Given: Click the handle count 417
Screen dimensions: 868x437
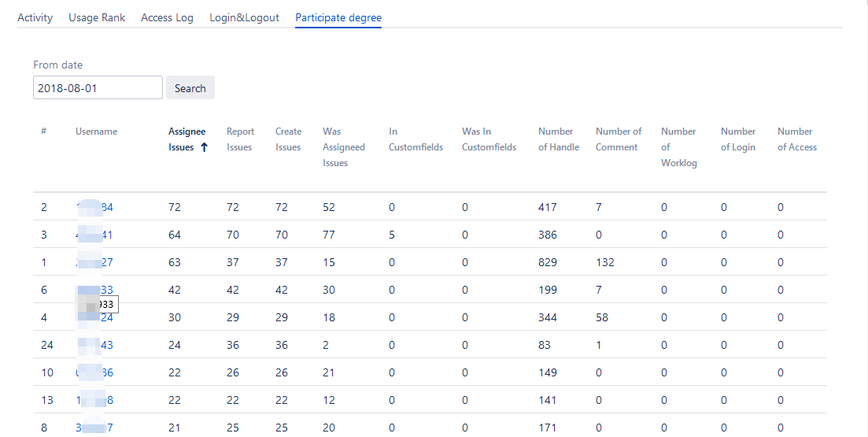Looking at the screenshot, I should [x=548, y=207].
